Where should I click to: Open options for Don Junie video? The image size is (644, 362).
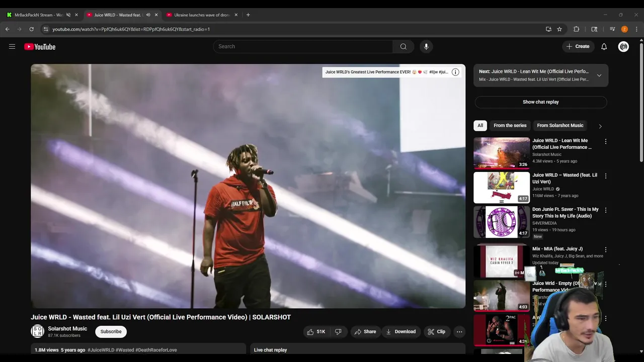pyautogui.click(x=605, y=210)
